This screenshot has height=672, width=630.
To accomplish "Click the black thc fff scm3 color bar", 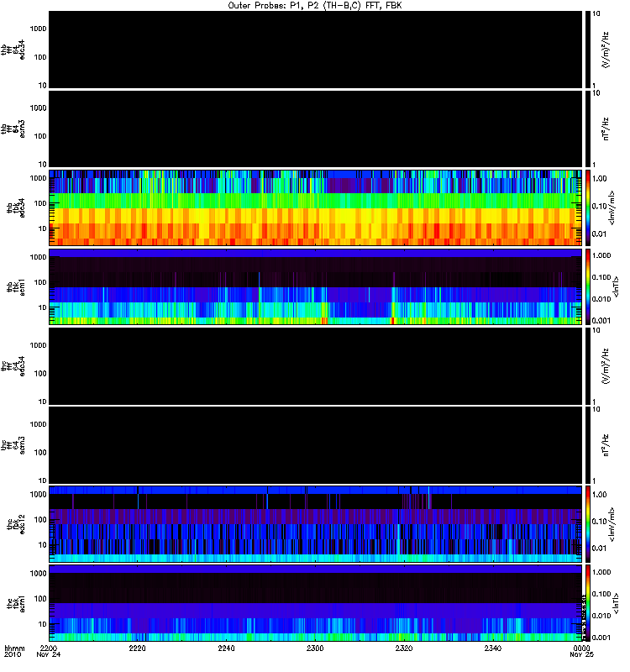I will click(x=588, y=445).
